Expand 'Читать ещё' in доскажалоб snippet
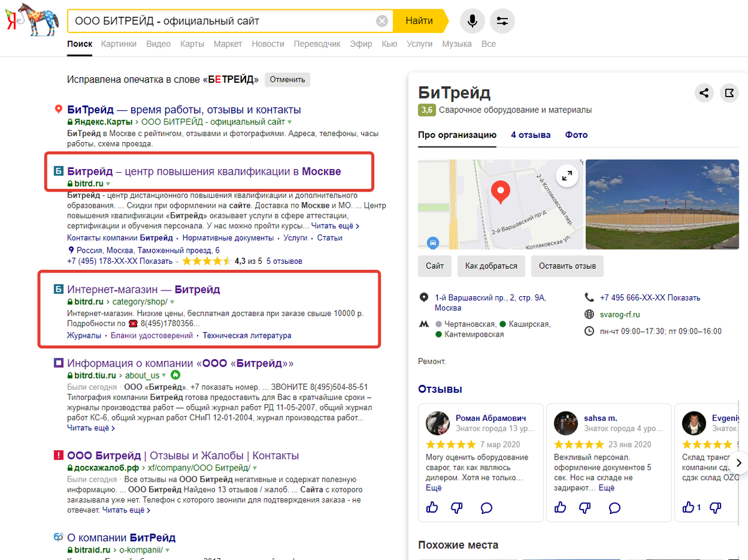Image resolution: width=748 pixels, height=560 pixels. coord(127,510)
